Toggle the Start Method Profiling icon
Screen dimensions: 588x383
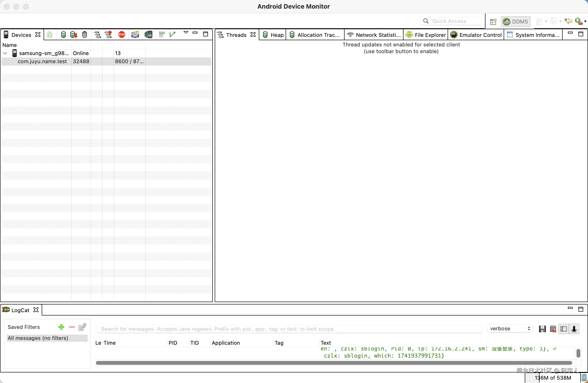point(108,34)
